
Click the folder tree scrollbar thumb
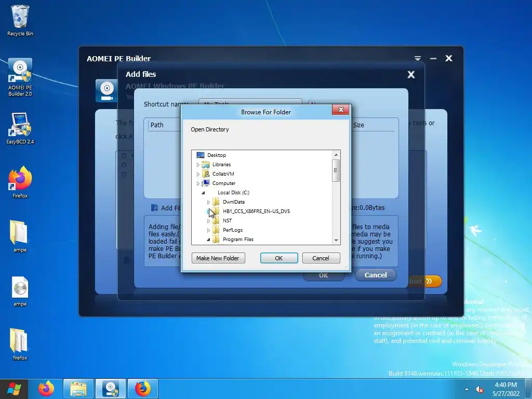336,170
